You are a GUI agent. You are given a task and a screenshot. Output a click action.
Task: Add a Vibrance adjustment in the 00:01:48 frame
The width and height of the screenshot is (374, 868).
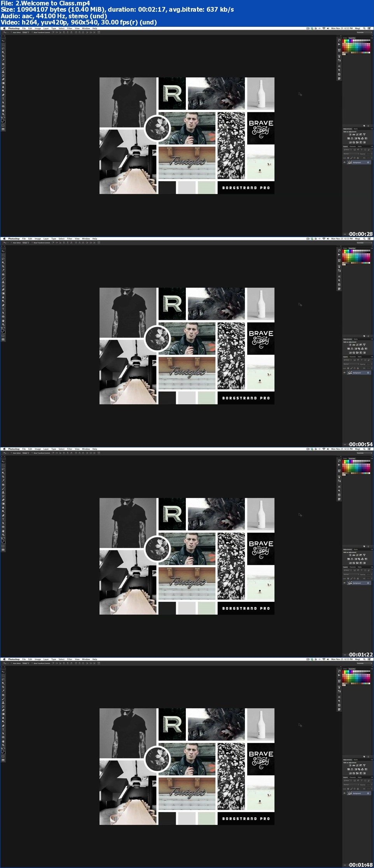click(x=364, y=765)
